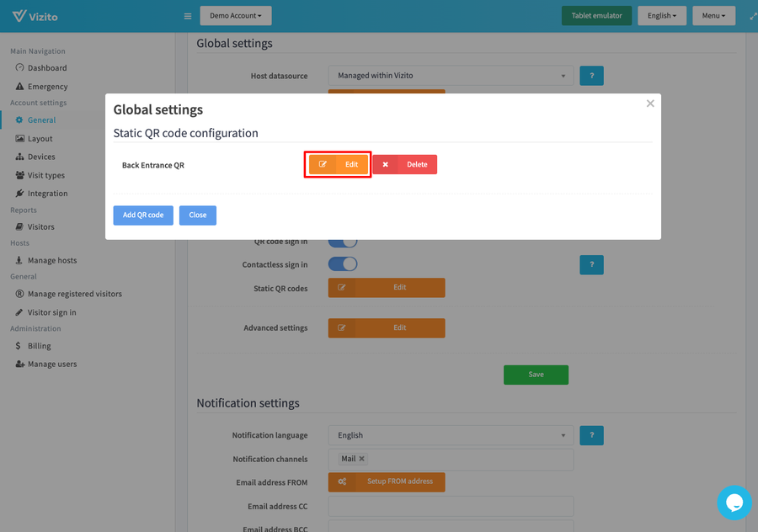Viewport: 758px width, 532px height.
Task: Click the hamburger menu icon in header
Action: [x=188, y=16]
